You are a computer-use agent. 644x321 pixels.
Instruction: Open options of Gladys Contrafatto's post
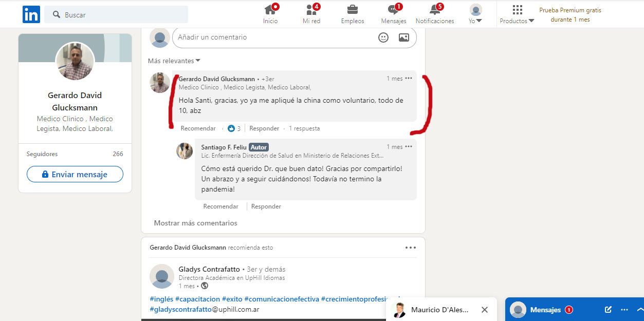411,248
